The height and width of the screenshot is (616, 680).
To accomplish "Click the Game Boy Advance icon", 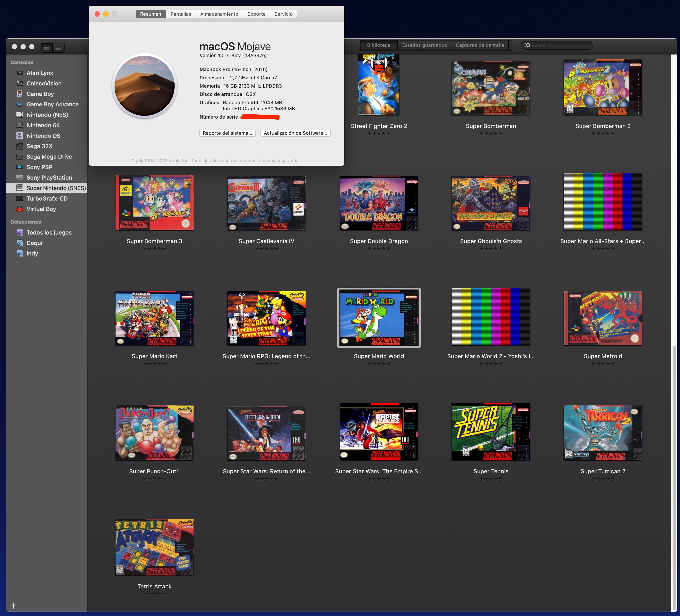I will click(20, 104).
